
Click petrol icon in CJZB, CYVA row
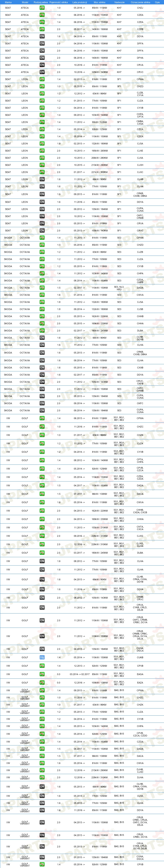(x=42, y=94)
